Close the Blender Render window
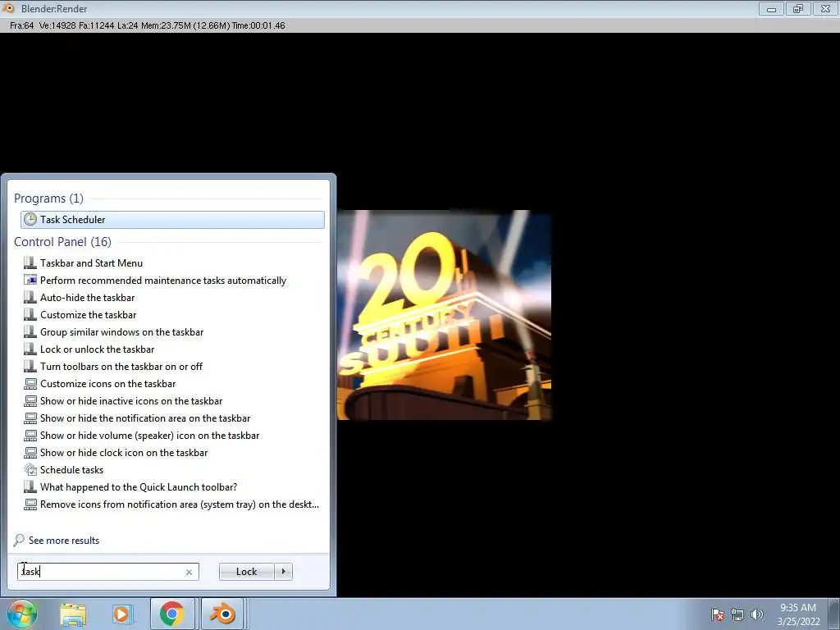The width and height of the screenshot is (840, 630). coord(825,8)
